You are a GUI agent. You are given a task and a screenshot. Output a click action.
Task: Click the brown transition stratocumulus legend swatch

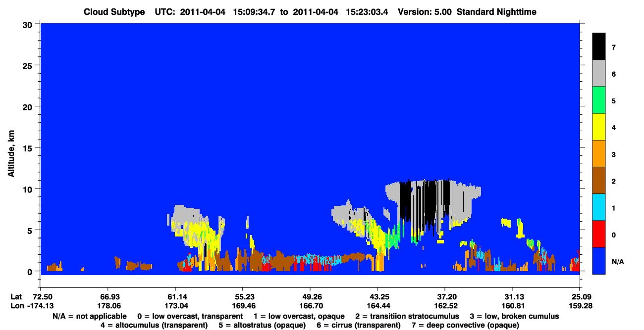[599, 180]
